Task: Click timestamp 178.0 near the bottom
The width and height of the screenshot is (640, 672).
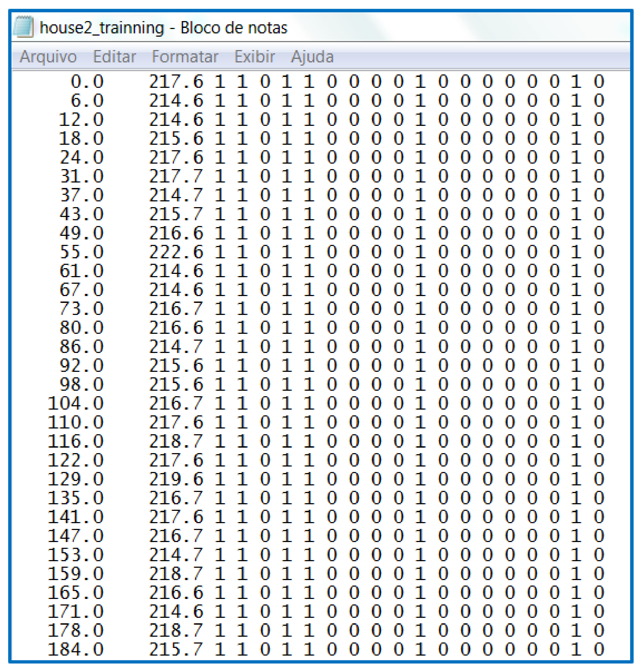Action: click(75, 630)
